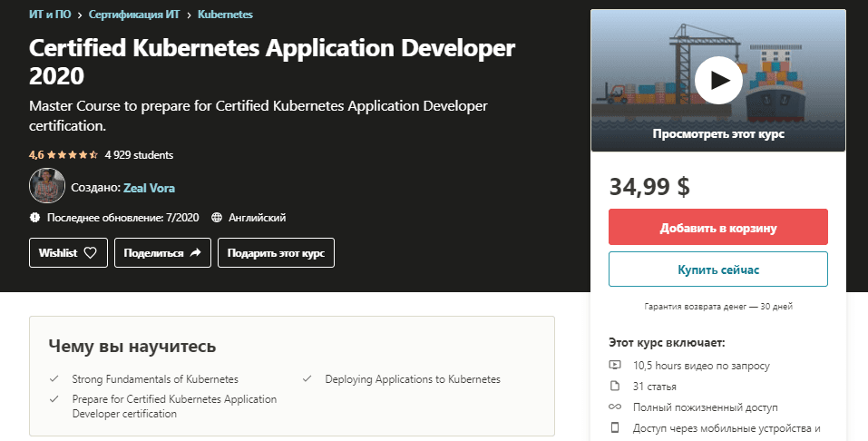Click the Просмотреть этот курс caption

(718, 133)
